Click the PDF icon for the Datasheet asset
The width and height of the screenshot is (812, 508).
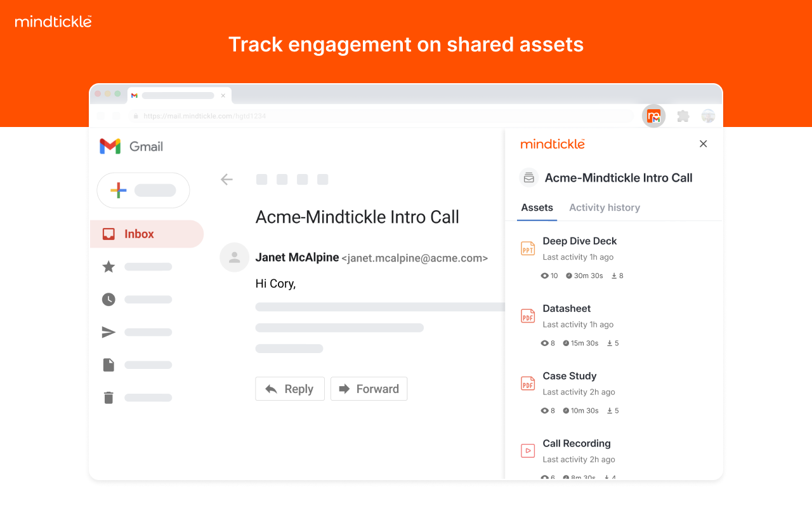pos(527,316)
